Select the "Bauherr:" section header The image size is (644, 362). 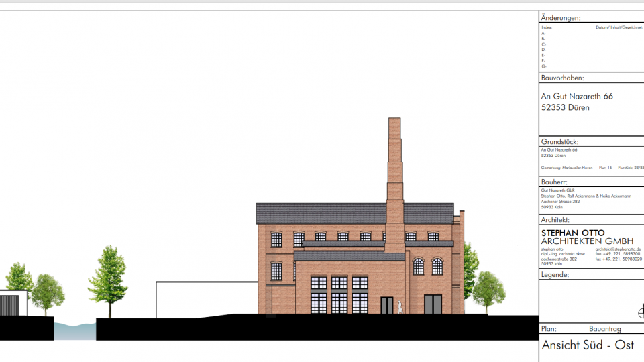click(x=555, y=182)
